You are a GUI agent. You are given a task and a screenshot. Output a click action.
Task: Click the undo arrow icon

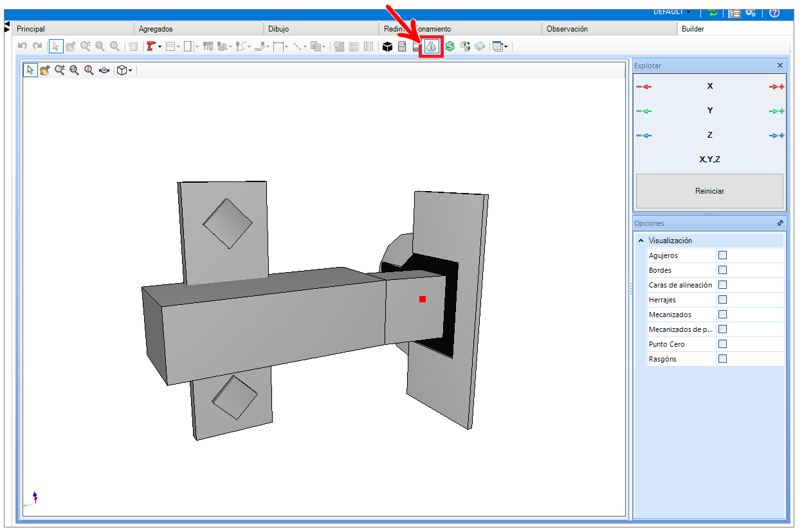pyautogui.click(x=23, y=46)
